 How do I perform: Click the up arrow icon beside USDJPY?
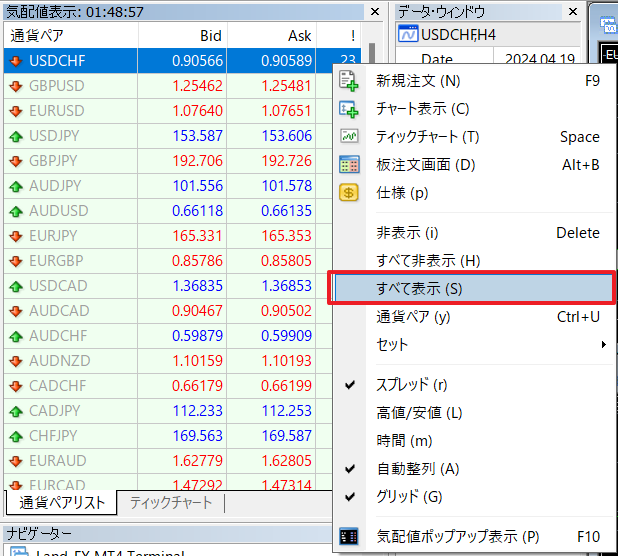(x=16, y=136)
